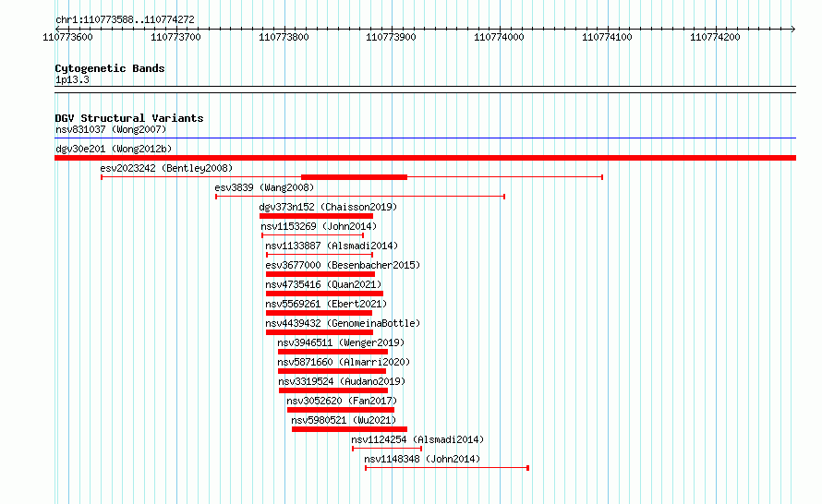Image resolution: width=822 pixels, height=504 pixels.
Task: Click the thick red bar of esv2023242
Action: [354, 177]
